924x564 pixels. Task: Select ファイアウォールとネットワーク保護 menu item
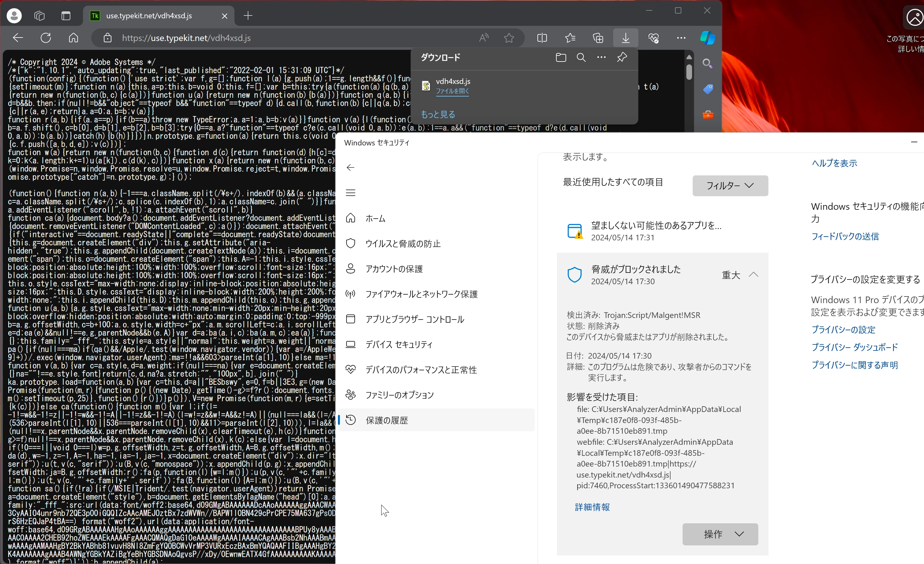421,294
